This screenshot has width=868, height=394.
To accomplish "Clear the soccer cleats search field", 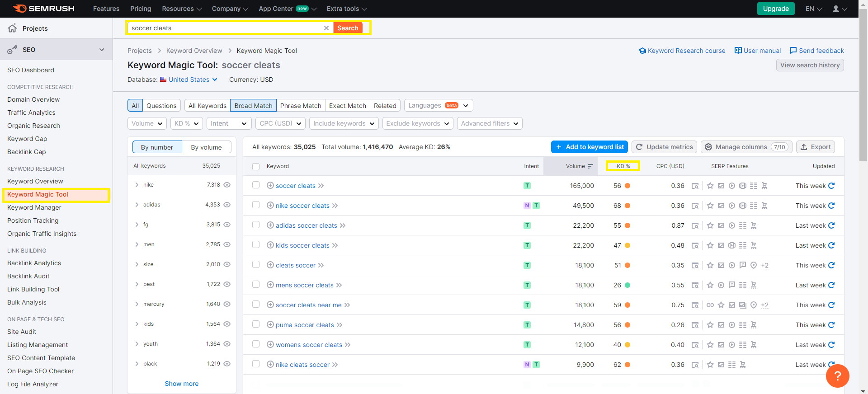I will pyautogui.click(x=326, y=28).
